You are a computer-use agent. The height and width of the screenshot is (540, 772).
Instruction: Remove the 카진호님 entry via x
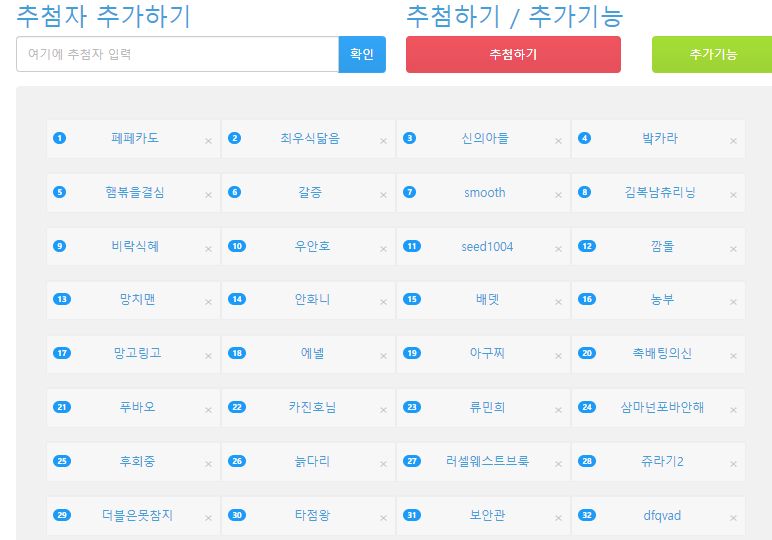pyautogui.click(x=383, y=410)
